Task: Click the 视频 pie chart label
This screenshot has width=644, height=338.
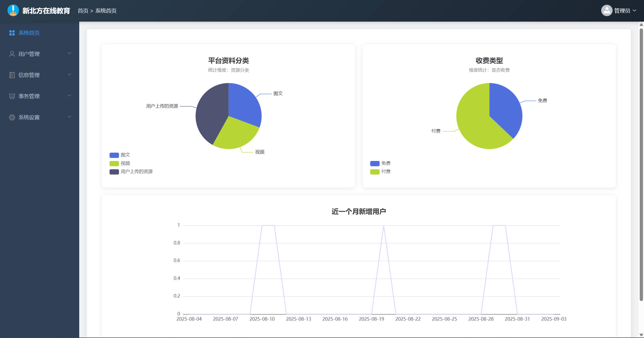Action: (260, 152)
